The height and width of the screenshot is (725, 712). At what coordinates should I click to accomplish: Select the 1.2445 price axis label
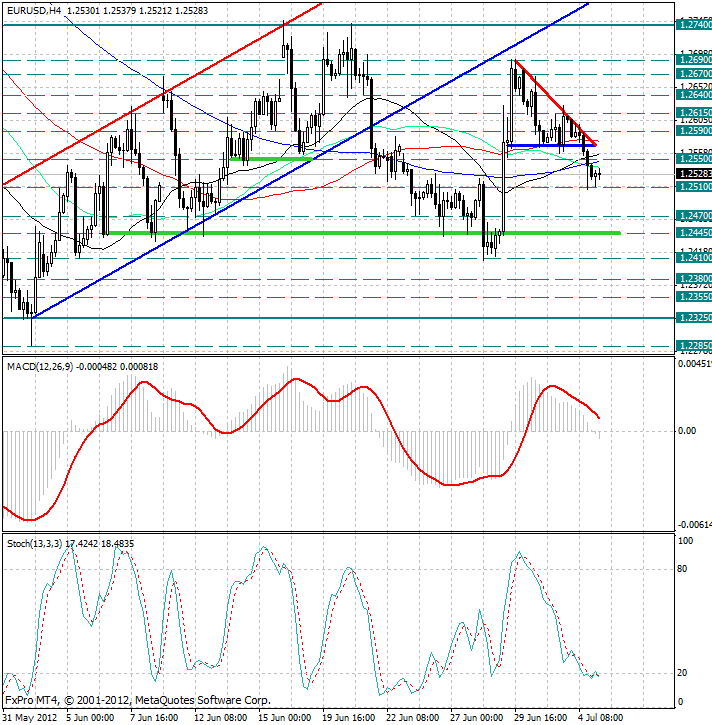[x=693, y=233]
